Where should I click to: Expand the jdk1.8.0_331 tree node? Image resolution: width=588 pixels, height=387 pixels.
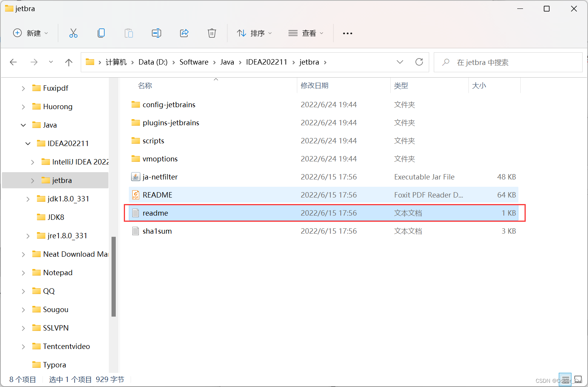(x=28, y=199)
